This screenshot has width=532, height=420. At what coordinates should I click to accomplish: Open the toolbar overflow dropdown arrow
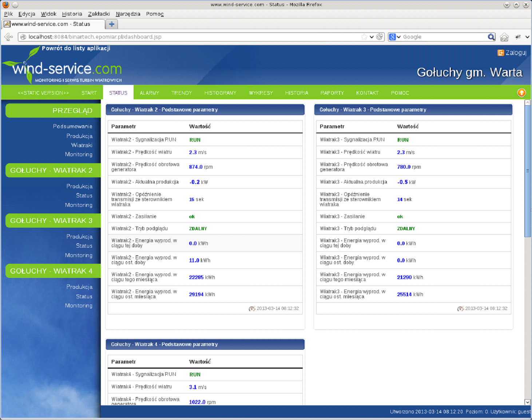tap(527, 37)
